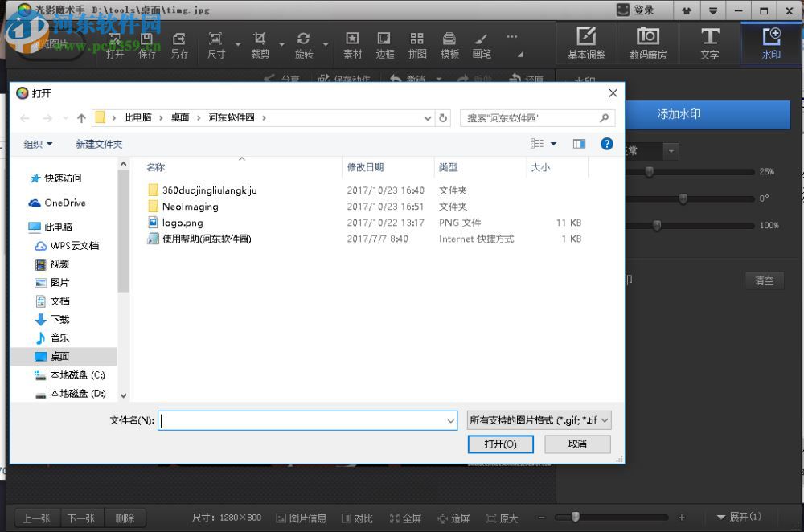The height and width of the screenshot is (532, 804).
Task: Select the 裁剪 crop tool
Action: 259,44
